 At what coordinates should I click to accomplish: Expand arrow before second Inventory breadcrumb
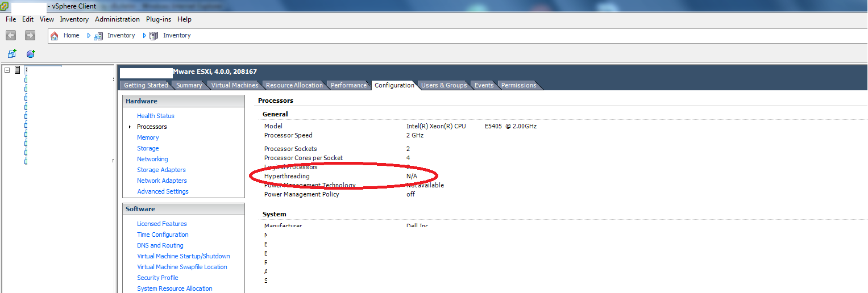click(144, 35)
